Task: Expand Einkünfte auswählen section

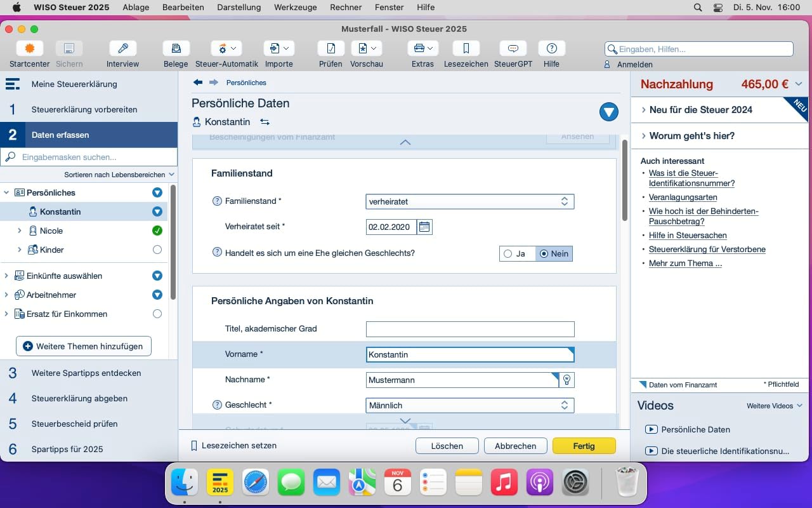Action: point(6,276)
